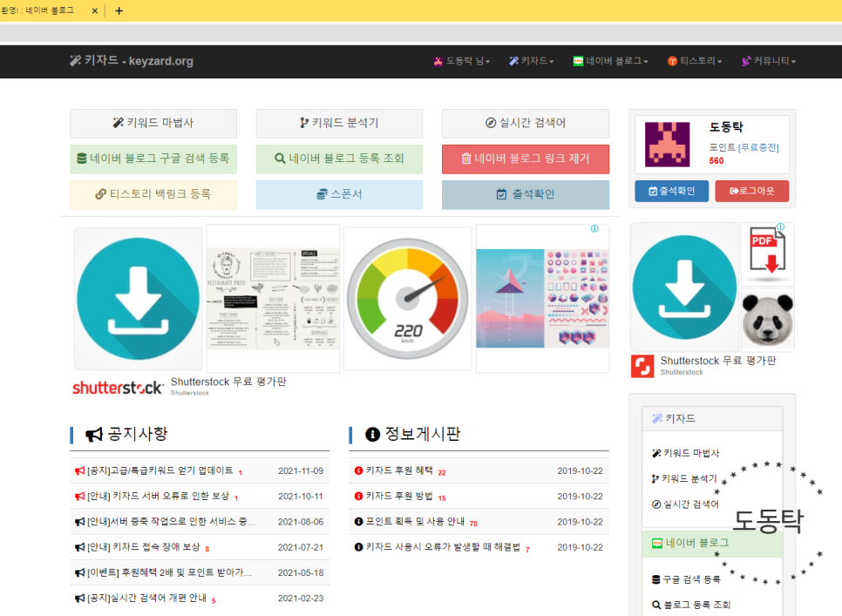Click red 네이버 블로그 링크 제거 button
Image resolution: width=842 pixels, height=616 pixels.
coord(526,159)
